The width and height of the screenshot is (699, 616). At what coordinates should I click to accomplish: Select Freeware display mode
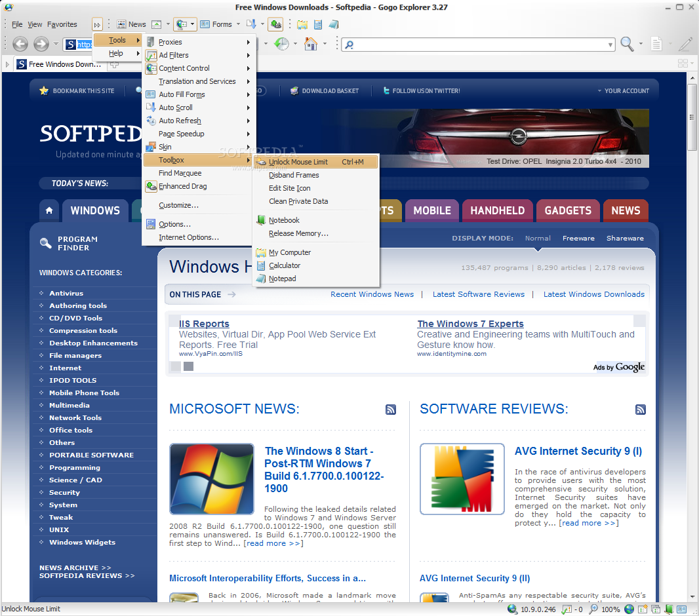578,239
